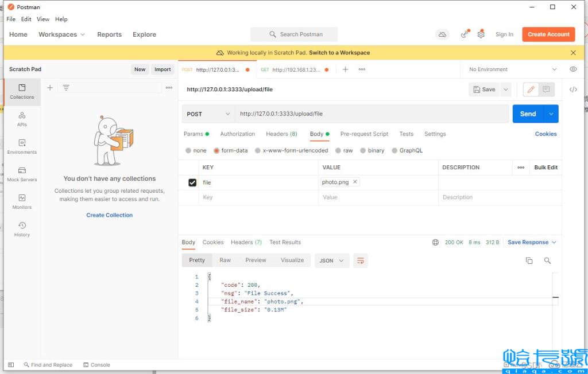Image resolution: width=588 pixels, height=374 pixels.
Task: Uncheck the file key row checkbox
Action: coord(192,182)
